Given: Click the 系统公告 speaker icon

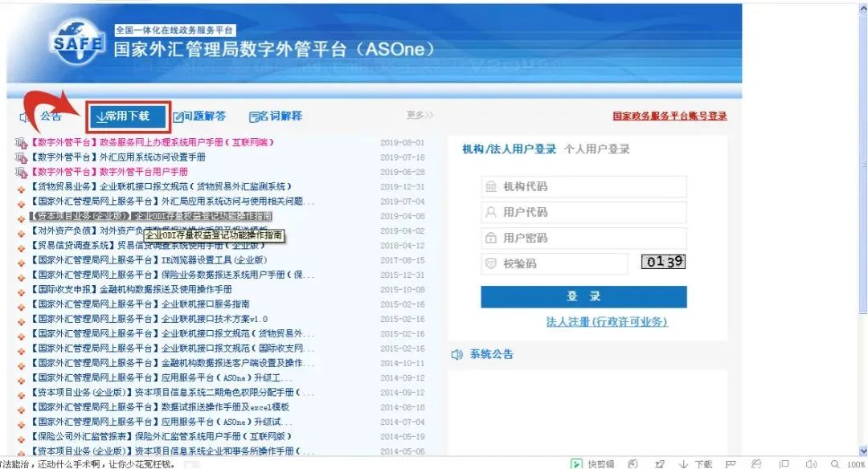Looking at the screenshot, I should [457, 354].
